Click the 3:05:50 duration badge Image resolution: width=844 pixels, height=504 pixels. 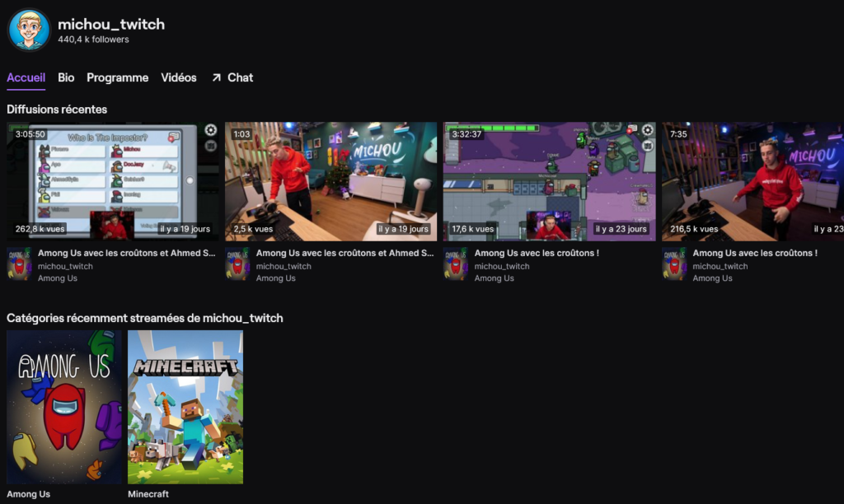coord(30,134)
